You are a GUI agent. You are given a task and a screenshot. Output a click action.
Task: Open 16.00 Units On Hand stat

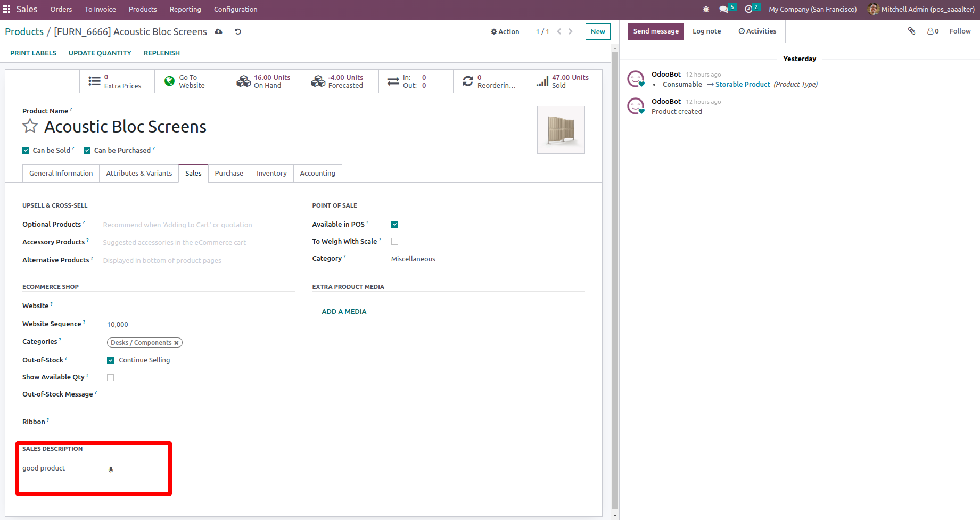coord(267,81)
